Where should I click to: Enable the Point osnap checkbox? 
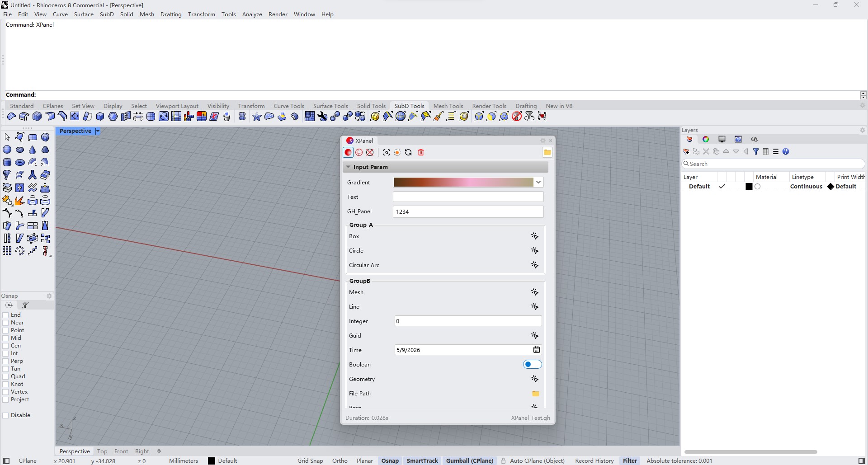(6, 330)
